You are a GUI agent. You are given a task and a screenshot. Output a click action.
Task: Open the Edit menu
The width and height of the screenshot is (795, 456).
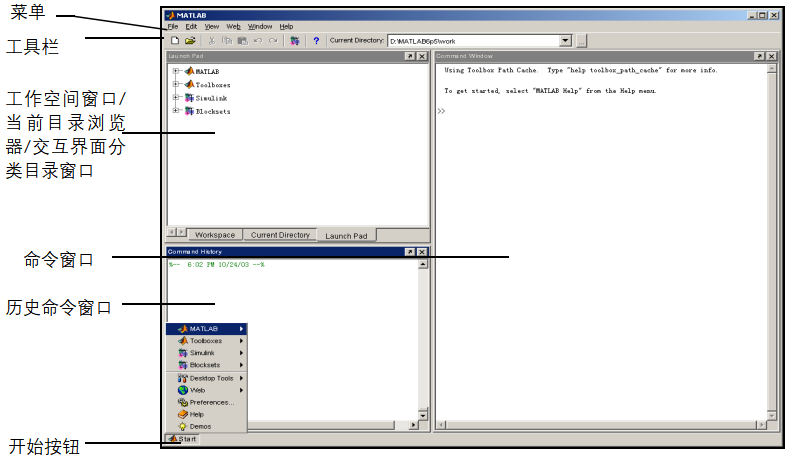pyautogui.click(x=191, y=26)
